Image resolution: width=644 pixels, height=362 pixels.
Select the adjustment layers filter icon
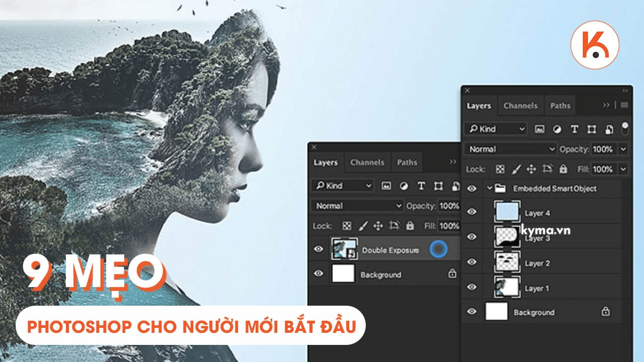tap(557, 129)
